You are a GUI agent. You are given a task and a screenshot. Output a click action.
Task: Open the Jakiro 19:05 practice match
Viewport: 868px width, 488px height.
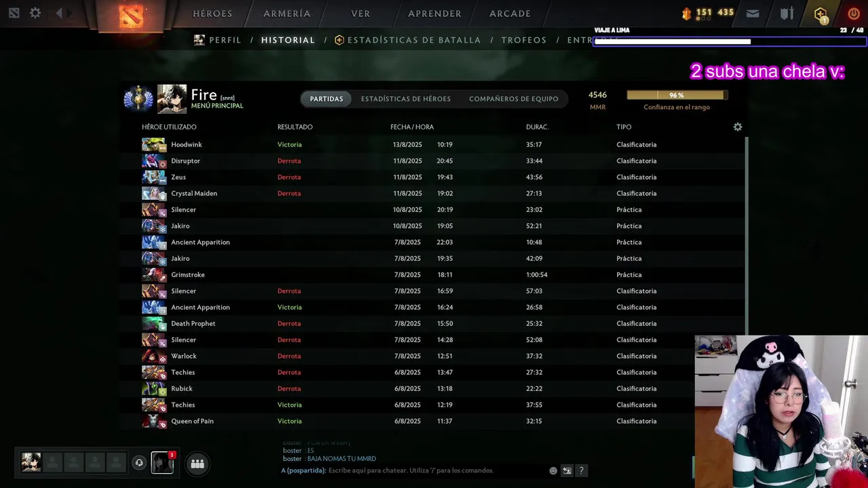tap(433, 226)
